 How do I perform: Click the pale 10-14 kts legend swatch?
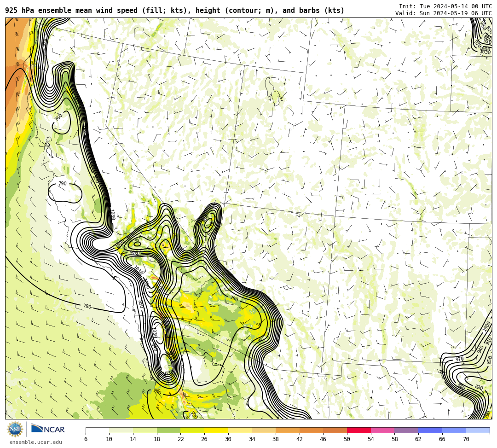pyautogui.click(x=121, y=430)
